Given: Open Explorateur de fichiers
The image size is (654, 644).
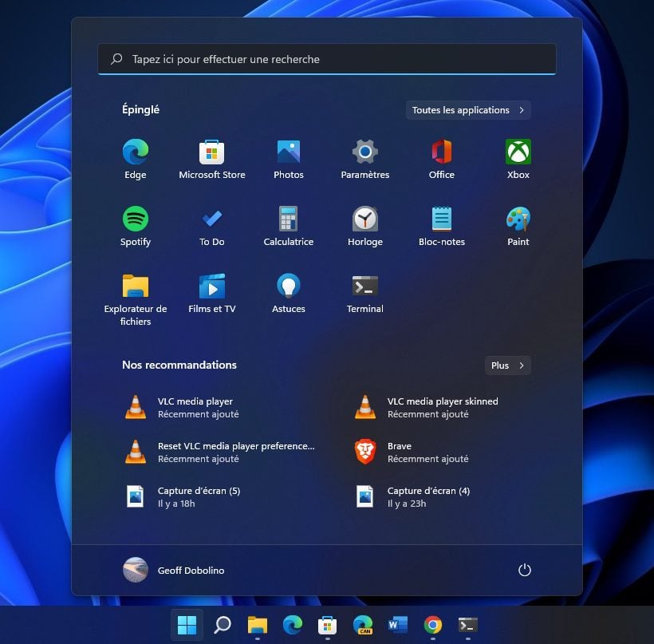Looking at the screenshot, I should 136,300.
